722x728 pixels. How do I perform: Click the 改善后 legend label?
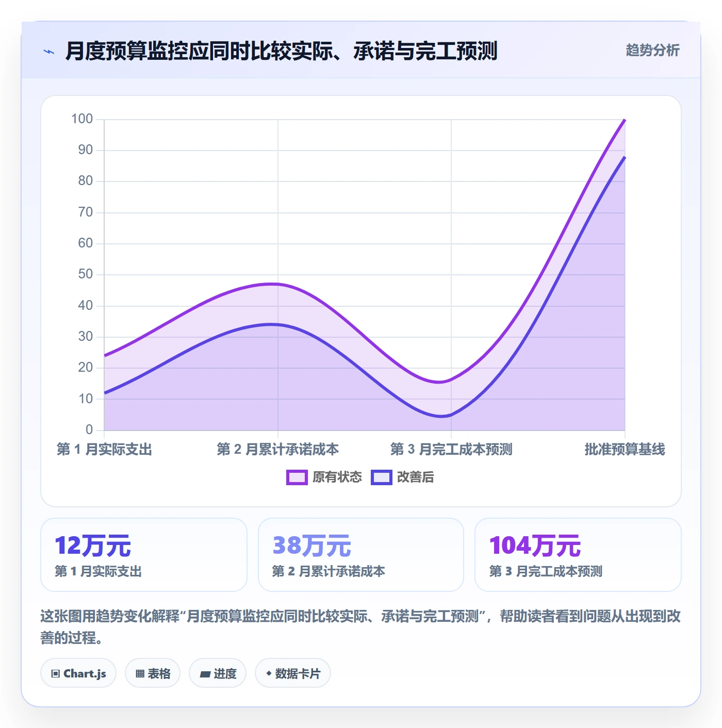click(x=416, y=477)
